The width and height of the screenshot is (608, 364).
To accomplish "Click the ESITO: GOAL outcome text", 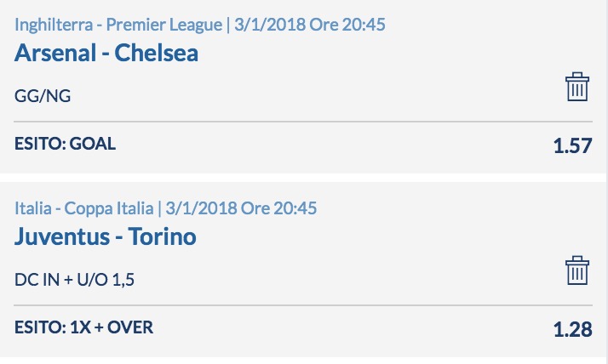I will click(x=65, y=144).
